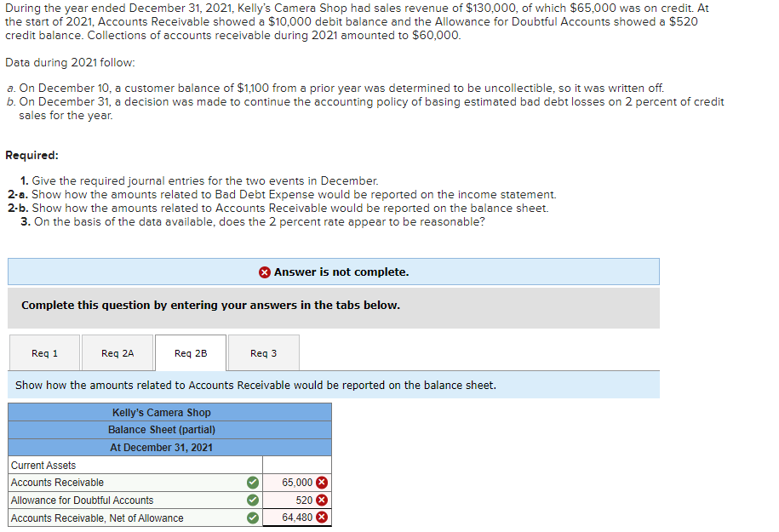Click the red X icon beside 520
Screen dimensions: 779x532
tap(322, 500)
